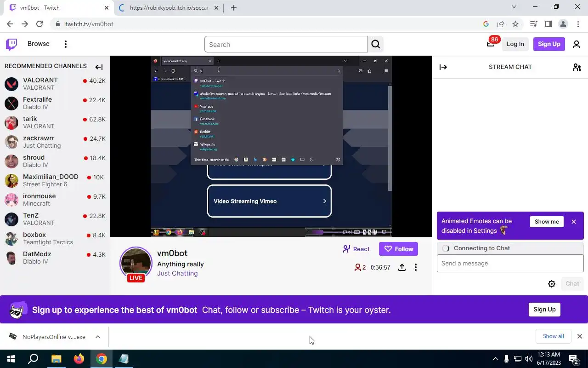Open Browse page
This screenshot has width=588, height=368.
[x=38, y=44]
